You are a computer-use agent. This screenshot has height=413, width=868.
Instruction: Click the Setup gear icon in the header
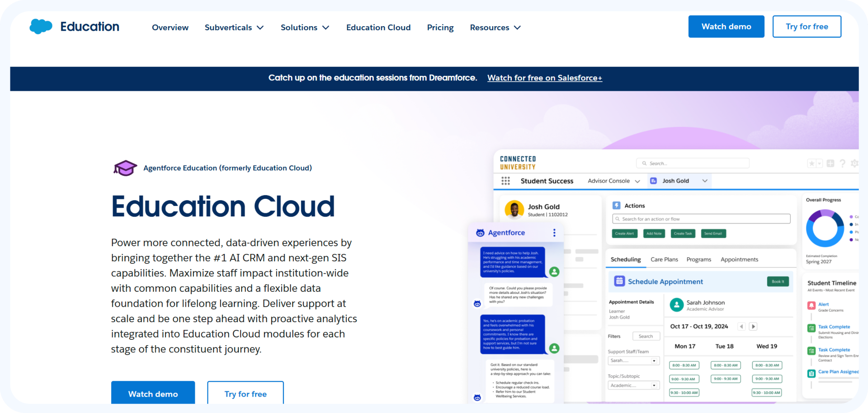pyautogui.click(x=854, y=163)
